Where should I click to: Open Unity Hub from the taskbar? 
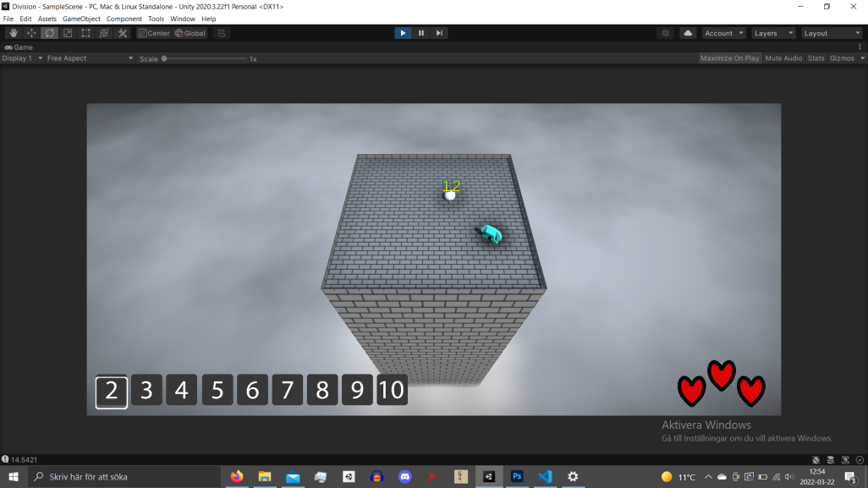(x=349, y=476)
